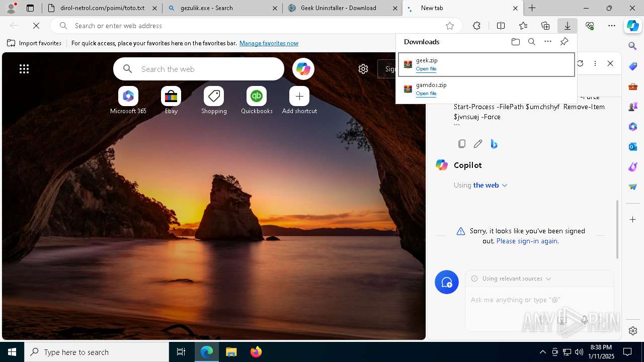Open the Favorites list icon

pos(523,26)
